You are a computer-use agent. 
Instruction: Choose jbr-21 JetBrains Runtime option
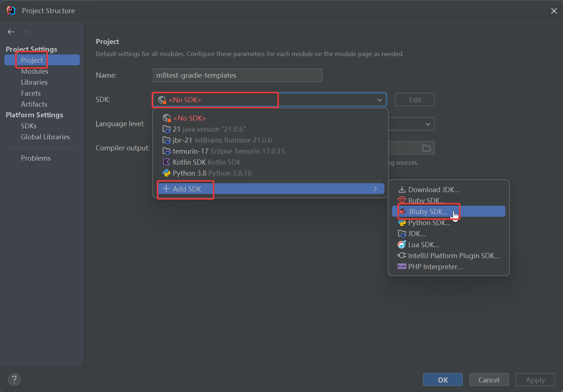tap(222, 140)
